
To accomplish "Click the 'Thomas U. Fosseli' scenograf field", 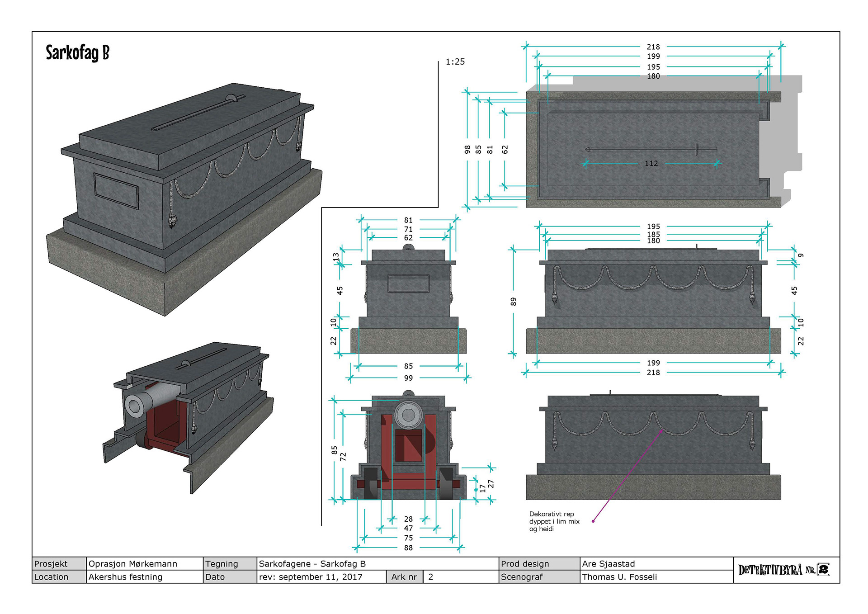I will coord(619,577).
